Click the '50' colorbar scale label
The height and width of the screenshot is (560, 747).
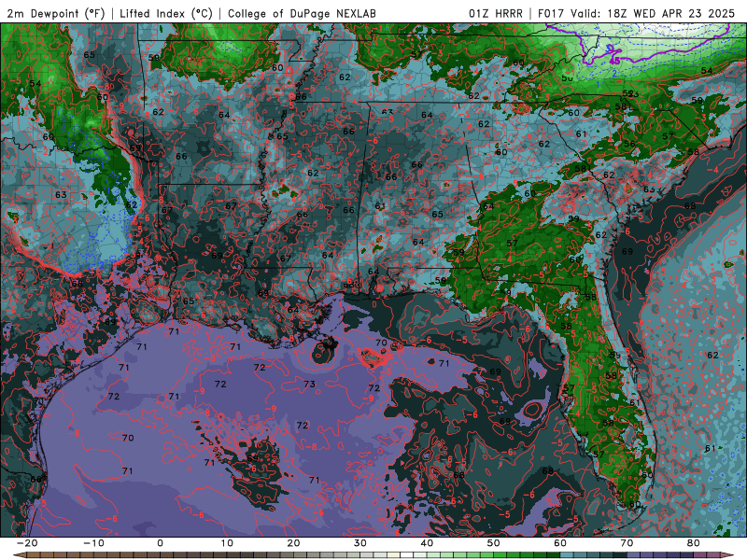pos(494,543)
